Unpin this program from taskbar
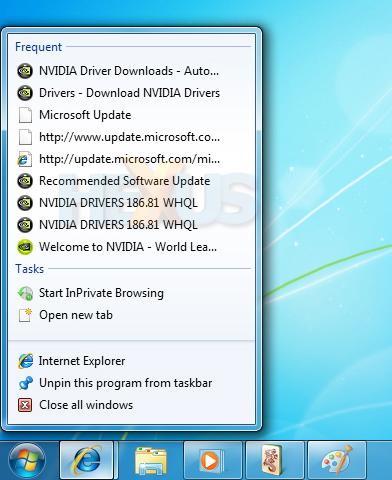392x480 pixels. pos(131,383)
